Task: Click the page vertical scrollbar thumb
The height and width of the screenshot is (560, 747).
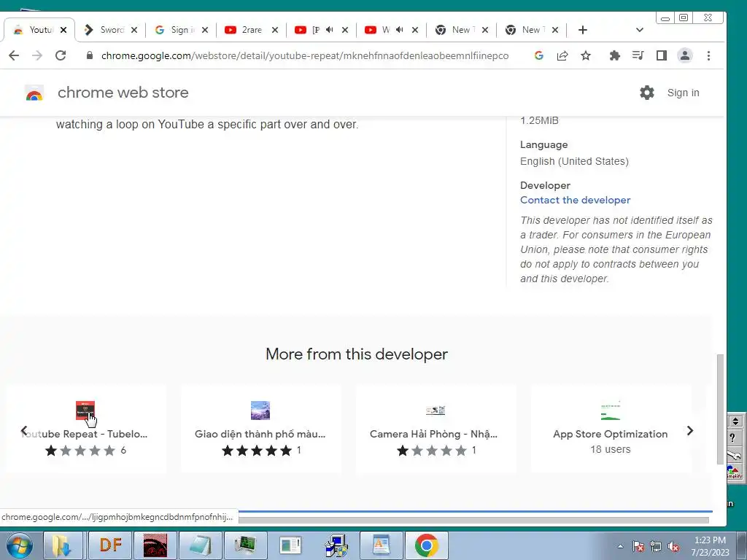Action: 720,408
